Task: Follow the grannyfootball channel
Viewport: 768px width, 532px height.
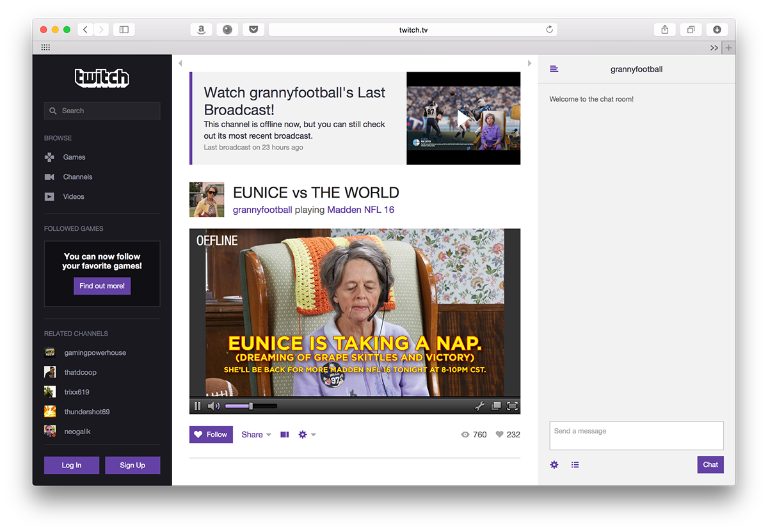Action: pyautogui.click(x=211, y=435)
